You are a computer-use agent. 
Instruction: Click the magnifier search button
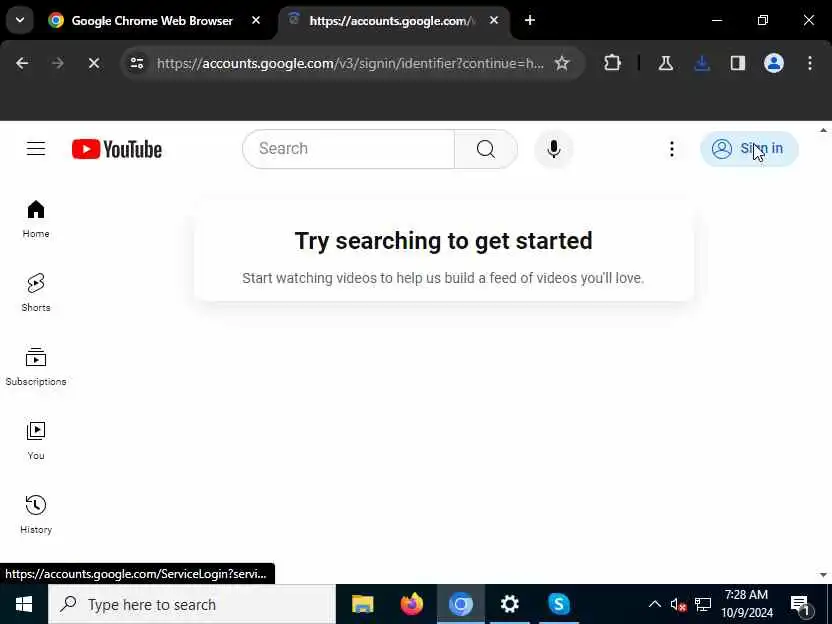[x=486, y=149]
